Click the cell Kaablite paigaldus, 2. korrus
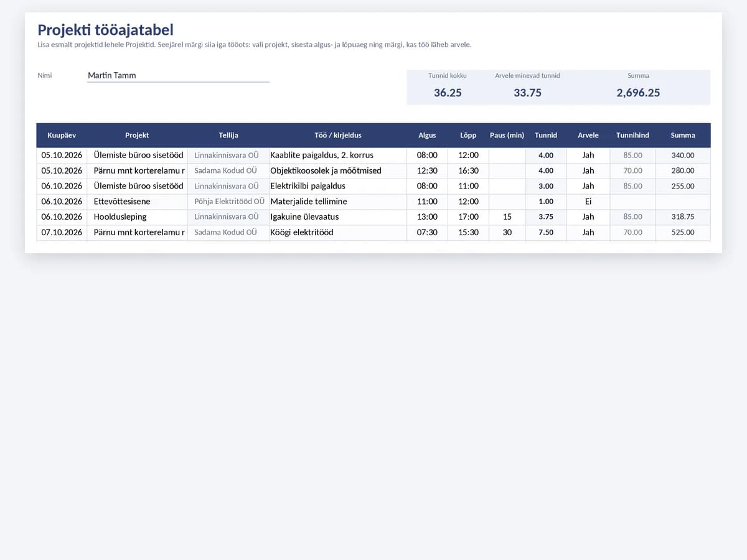The height and width of the screenshot is (560, 747). tap(338, 155)
